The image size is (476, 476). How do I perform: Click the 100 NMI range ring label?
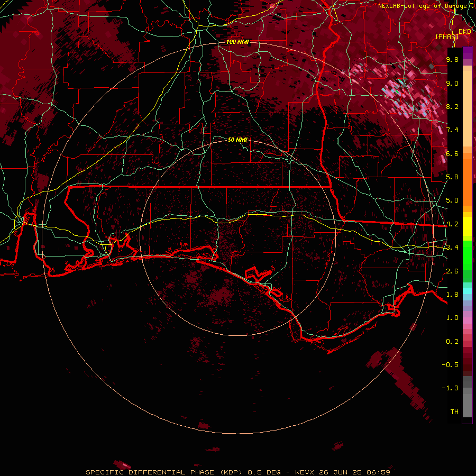click(x=237, y=42)
